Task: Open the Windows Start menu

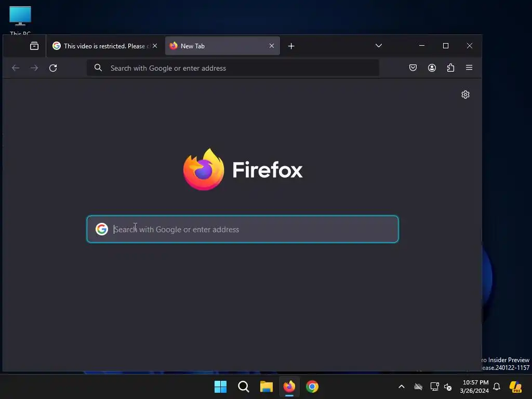Action: pyautogui.click(x=220, y=387)
